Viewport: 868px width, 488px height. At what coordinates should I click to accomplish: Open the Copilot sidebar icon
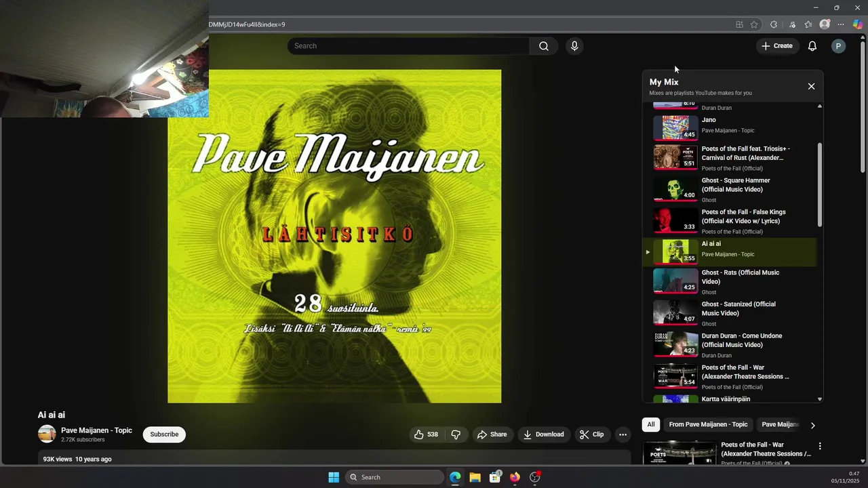click(858, 24)
